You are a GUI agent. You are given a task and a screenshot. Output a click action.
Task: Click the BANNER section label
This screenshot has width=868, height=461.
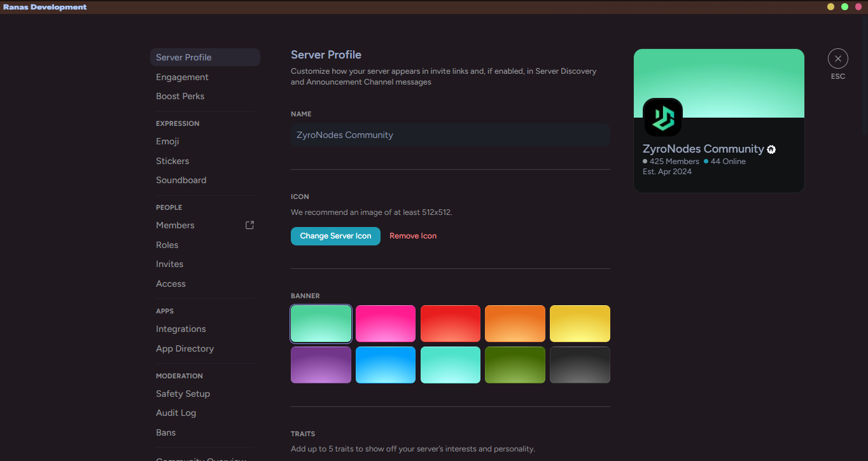tap(305, 296)
